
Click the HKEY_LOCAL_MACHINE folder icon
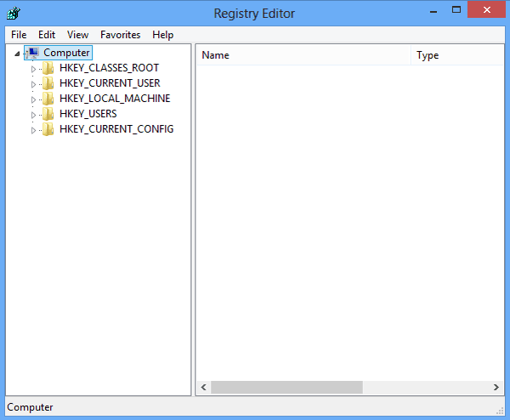[x=48, y=99]
